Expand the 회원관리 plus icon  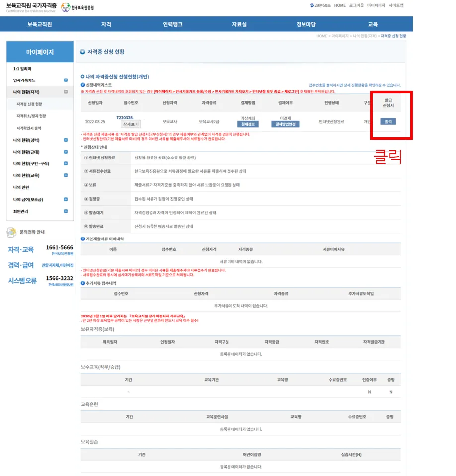[66, 211]
